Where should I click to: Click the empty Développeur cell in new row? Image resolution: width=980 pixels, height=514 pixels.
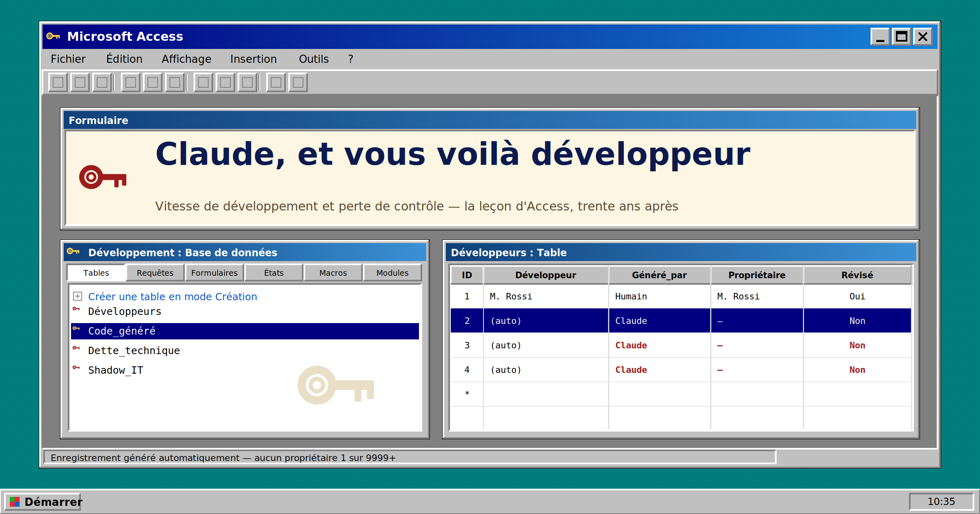546,394
